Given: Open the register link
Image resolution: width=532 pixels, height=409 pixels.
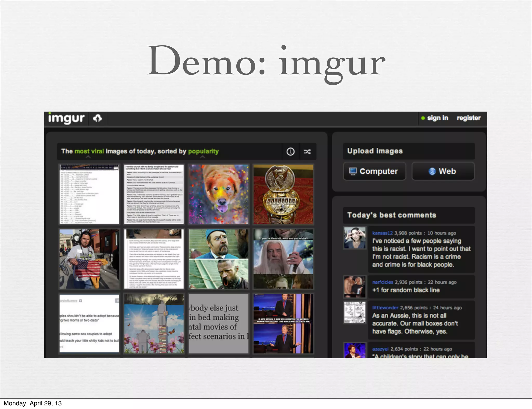Looking at the screenshot, I should tap(469, 118).
